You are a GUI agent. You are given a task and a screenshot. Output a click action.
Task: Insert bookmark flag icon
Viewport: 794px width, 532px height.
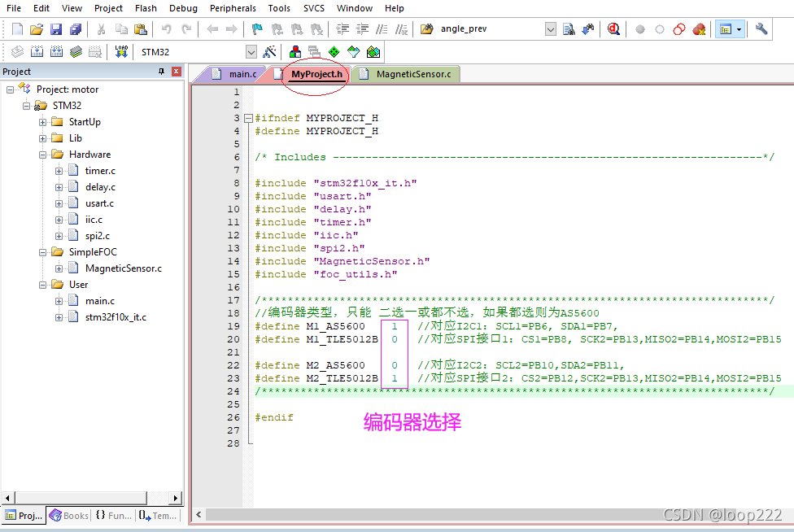point(257,28)
